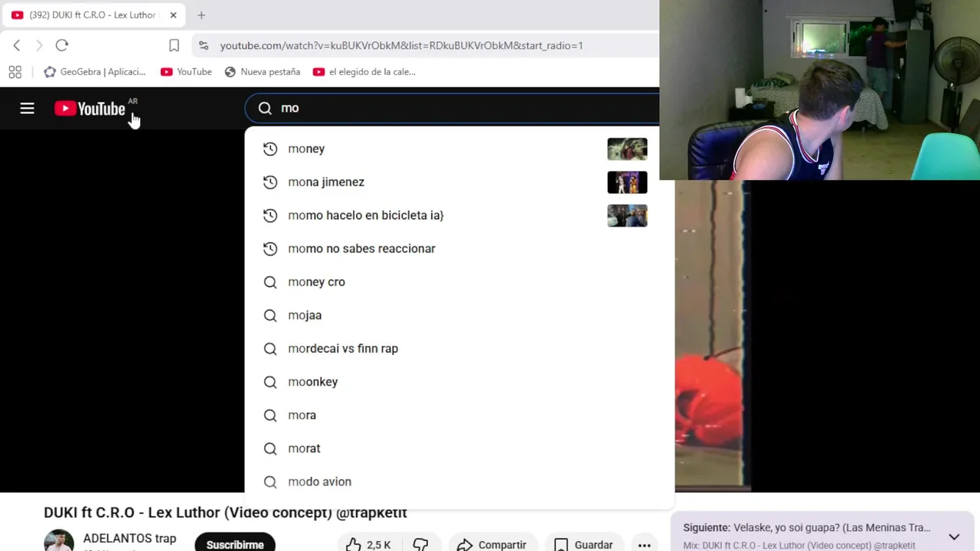Image resolution: width=980 pixels, height=551 pixels.
Task: Dislike the video with thumbs-down button
Action: (420, 544)
